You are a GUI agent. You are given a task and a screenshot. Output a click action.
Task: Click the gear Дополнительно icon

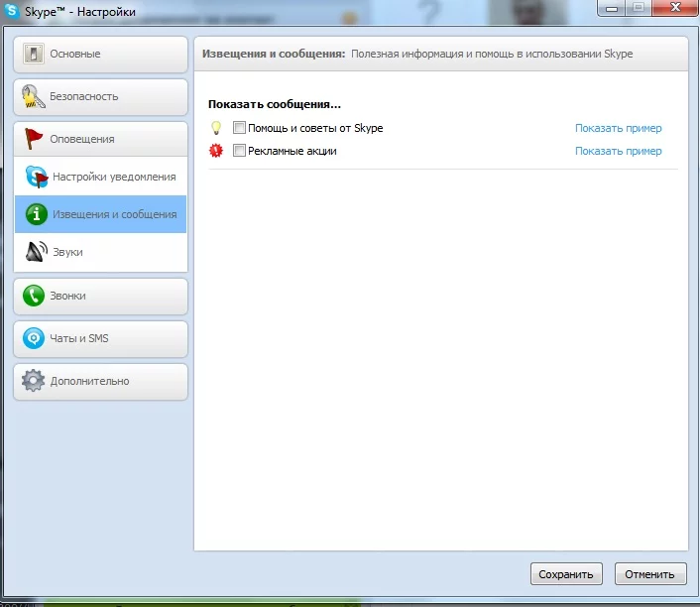point(34,381)
